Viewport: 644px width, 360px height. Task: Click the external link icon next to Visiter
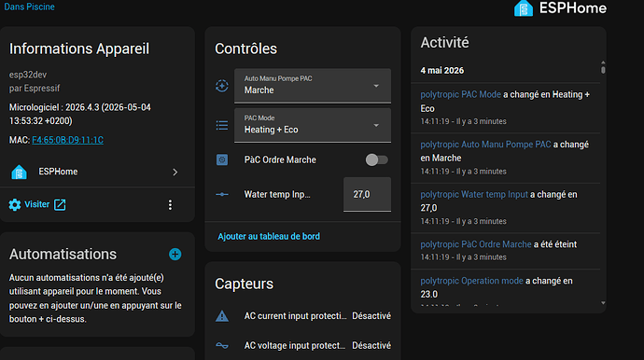(60, 205)
